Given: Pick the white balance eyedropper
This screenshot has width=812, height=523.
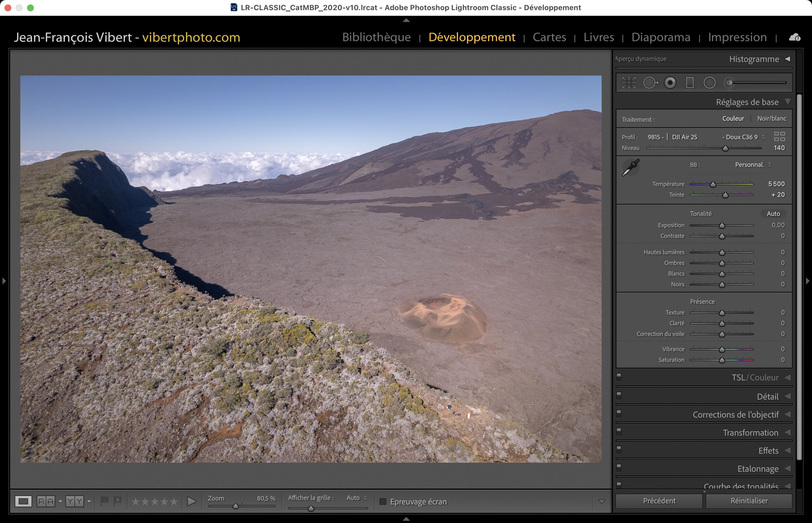Looking at the screenshot, I should click(x=631, y=167).
